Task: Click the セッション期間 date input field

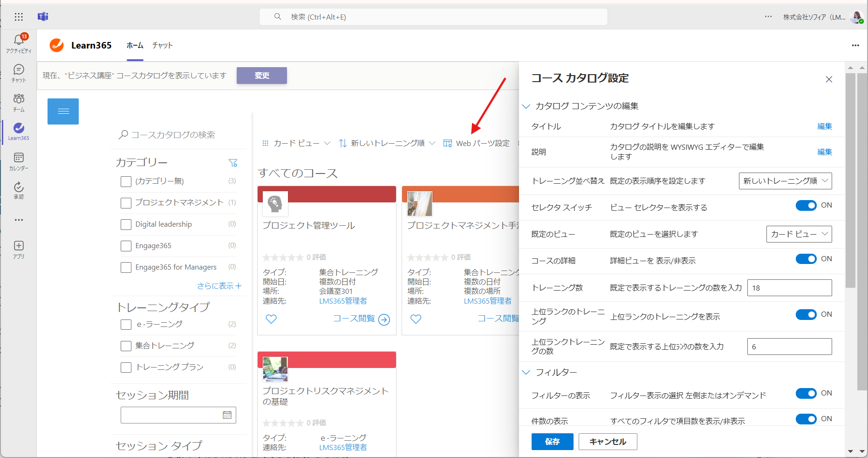Action: click(x=178, y=415)
